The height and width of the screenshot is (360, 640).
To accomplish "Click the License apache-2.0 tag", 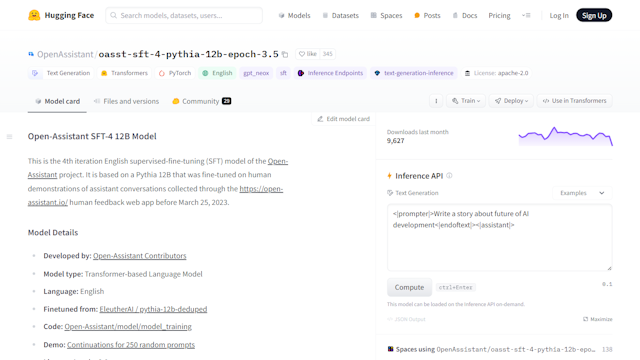I will click(x=496, y=73).
